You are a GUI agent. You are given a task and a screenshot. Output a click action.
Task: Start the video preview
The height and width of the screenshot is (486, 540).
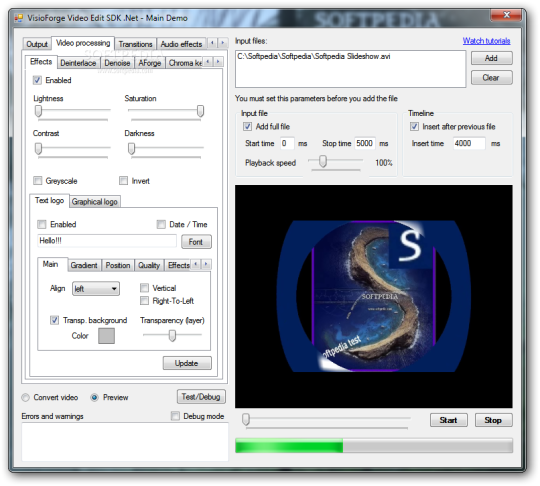pos(449,420)
